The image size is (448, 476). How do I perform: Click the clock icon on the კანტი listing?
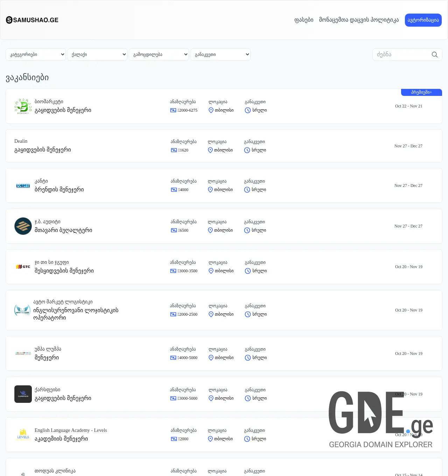247,190
